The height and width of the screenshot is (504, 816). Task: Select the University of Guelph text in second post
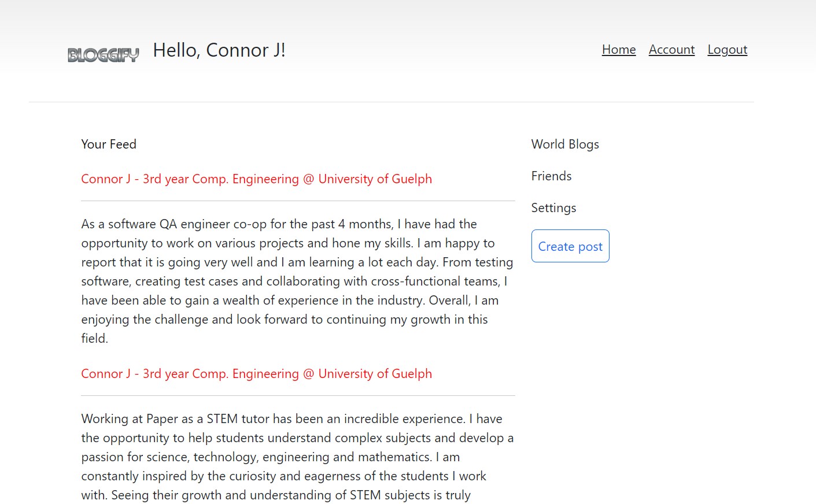375,374
